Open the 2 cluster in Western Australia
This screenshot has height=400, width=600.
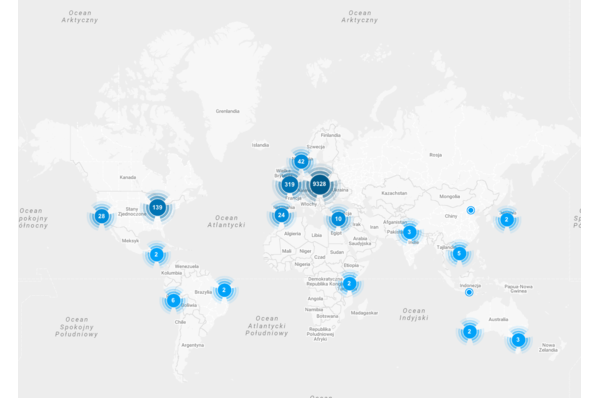click(x=469, y=331)
